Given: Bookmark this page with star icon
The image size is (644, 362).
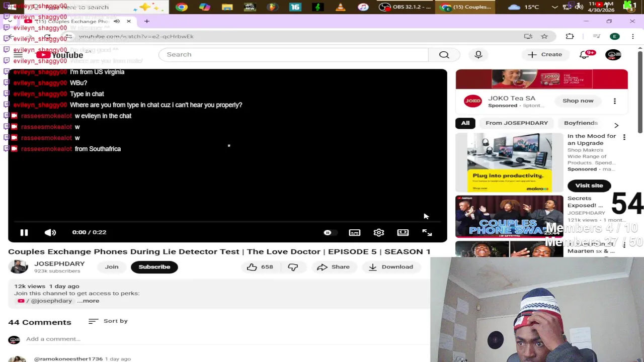Looking at the screenshot, I should [544, 36].
